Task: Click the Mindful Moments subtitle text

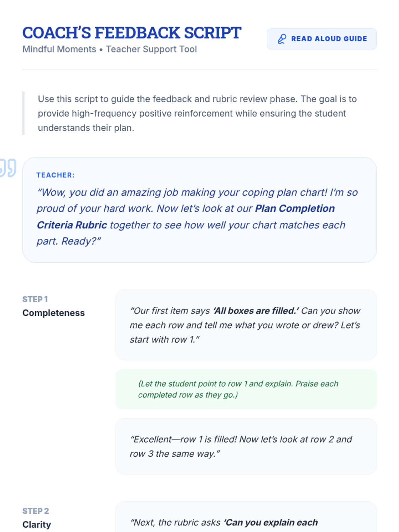Action: pos(110,49)
